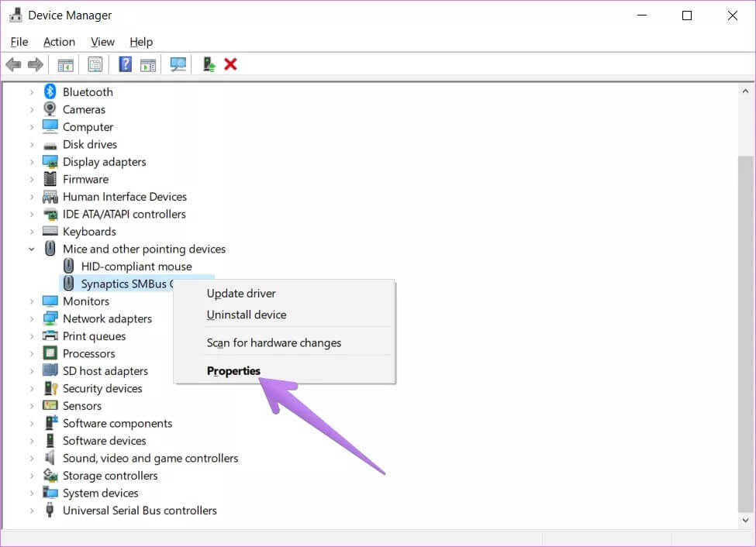This screenshot has width=756, height=547.
Task: Click the Properties sheet toolbar icon
Action: tap(95, 64)
